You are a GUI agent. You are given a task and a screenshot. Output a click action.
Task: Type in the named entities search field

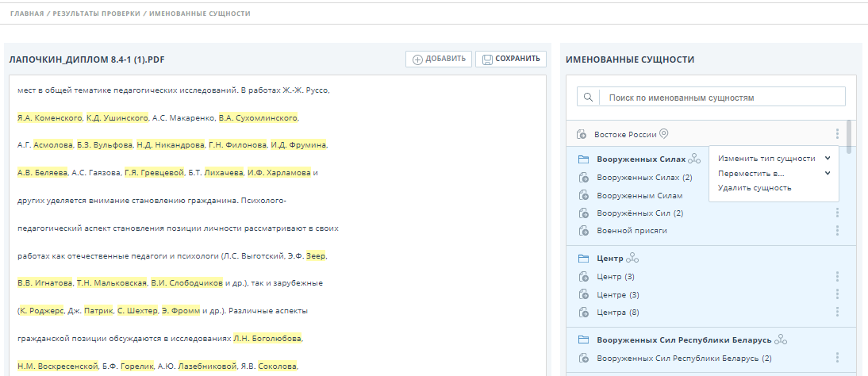coord(720,98)
